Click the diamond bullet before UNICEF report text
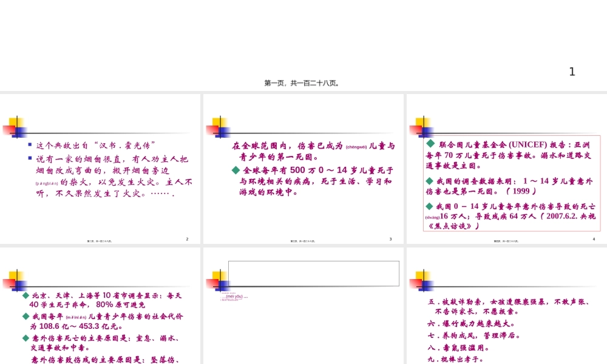Viewport: 607px width, 364px height. click(x=430, y=144)
